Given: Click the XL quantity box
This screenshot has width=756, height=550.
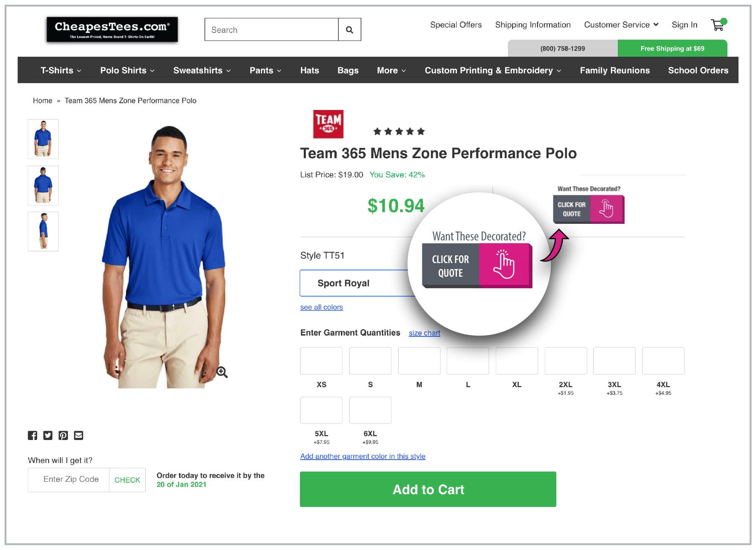Looking at the screenshot, I should point(517,361).
